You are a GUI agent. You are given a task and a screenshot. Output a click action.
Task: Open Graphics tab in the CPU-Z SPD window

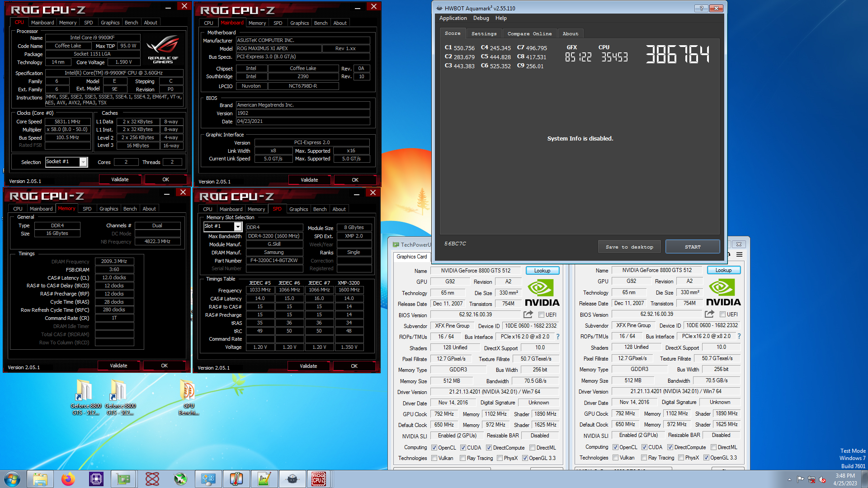tap(299, 209)
